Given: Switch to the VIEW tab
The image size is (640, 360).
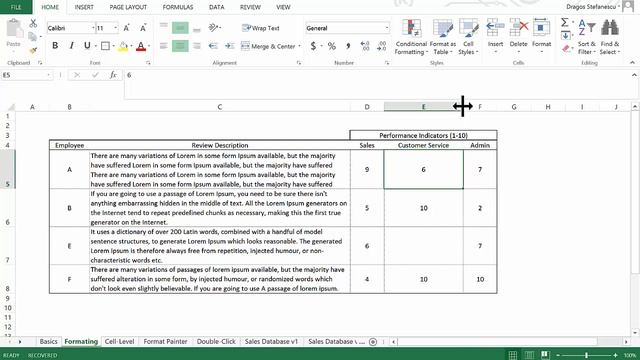Looking at the screenshot, I should pos(283,7).
